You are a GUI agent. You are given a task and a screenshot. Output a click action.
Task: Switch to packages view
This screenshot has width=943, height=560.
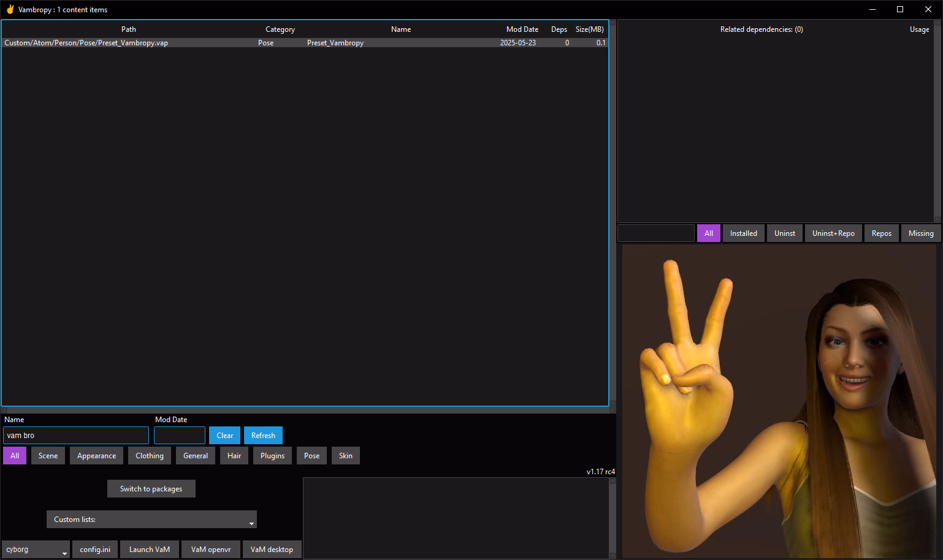151,489
